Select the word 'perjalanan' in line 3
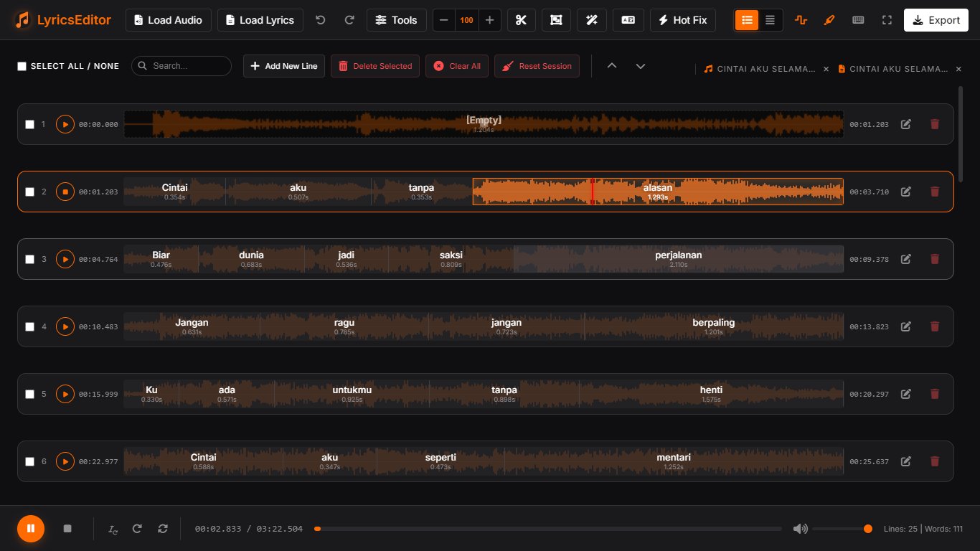This screenshot has width=980, height=551. (679, 259)
